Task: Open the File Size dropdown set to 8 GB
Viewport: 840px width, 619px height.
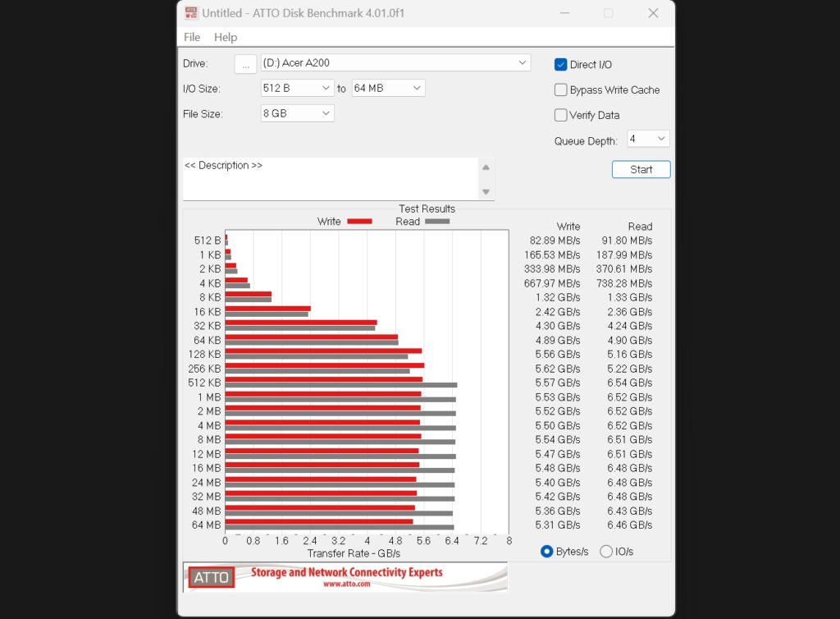Action: point(297,113)
